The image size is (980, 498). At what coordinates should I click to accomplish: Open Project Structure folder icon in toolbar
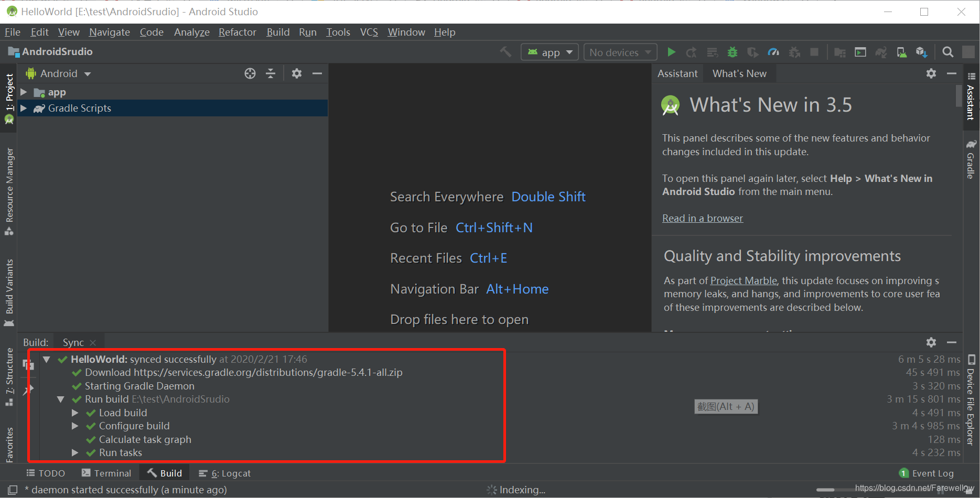[x=840, y=52]
